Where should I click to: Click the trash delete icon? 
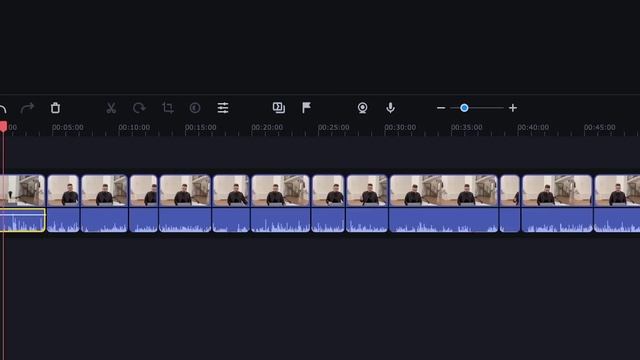pos(55,108)
